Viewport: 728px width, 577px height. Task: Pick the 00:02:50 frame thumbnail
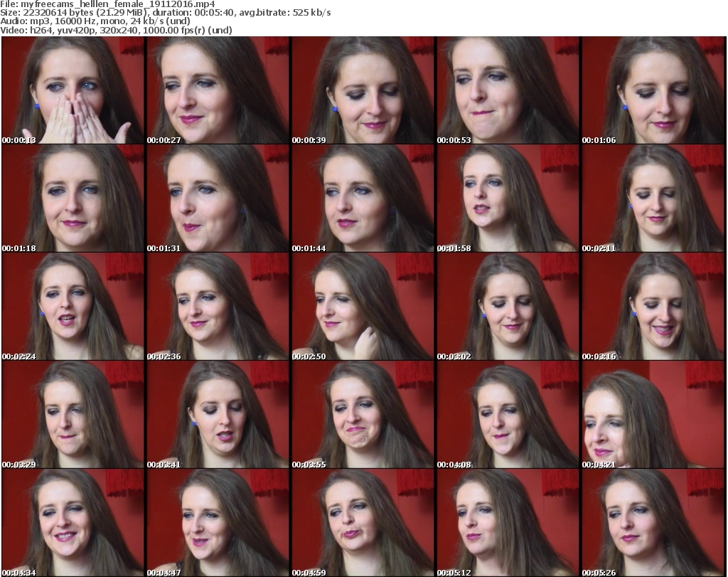click(x=363, y=307)
